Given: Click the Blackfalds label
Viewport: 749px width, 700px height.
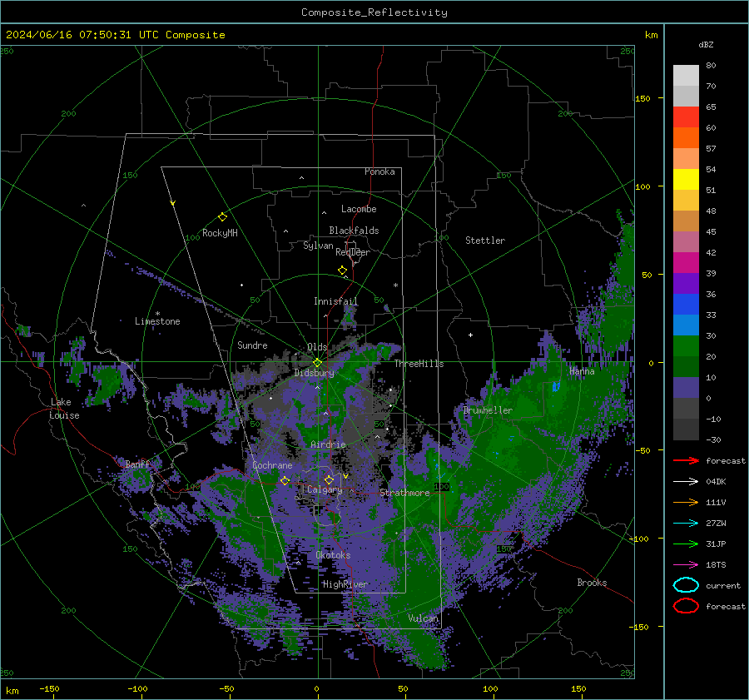Looking at the screenshot, I should coord(354,231).
